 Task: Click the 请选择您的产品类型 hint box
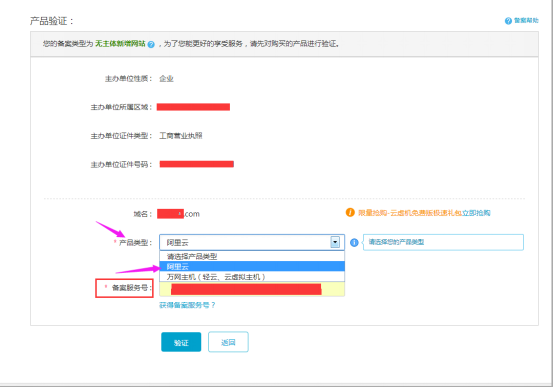point(443,242)
